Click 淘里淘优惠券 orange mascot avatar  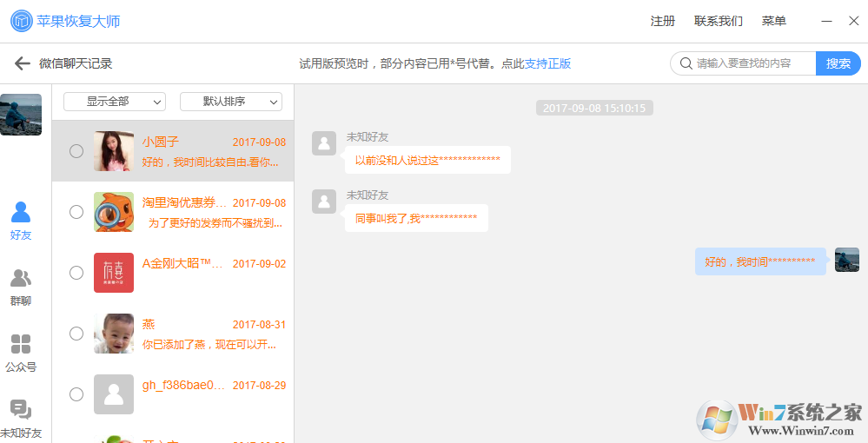114,212
